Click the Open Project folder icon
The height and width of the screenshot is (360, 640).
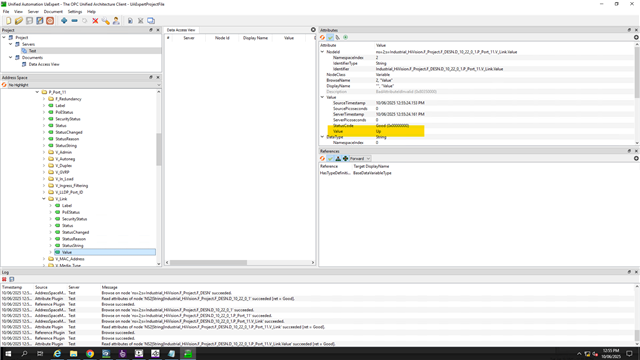(19, 21)
